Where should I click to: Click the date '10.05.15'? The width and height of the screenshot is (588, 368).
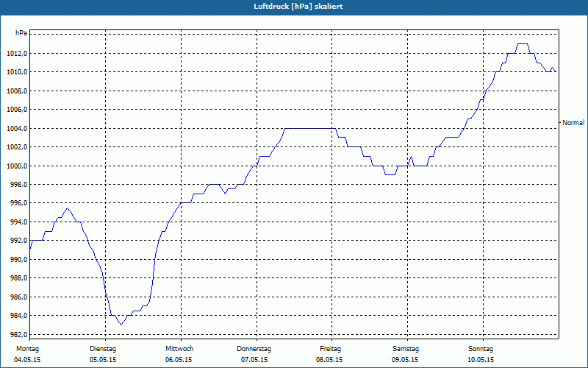[x=481, y=360]
